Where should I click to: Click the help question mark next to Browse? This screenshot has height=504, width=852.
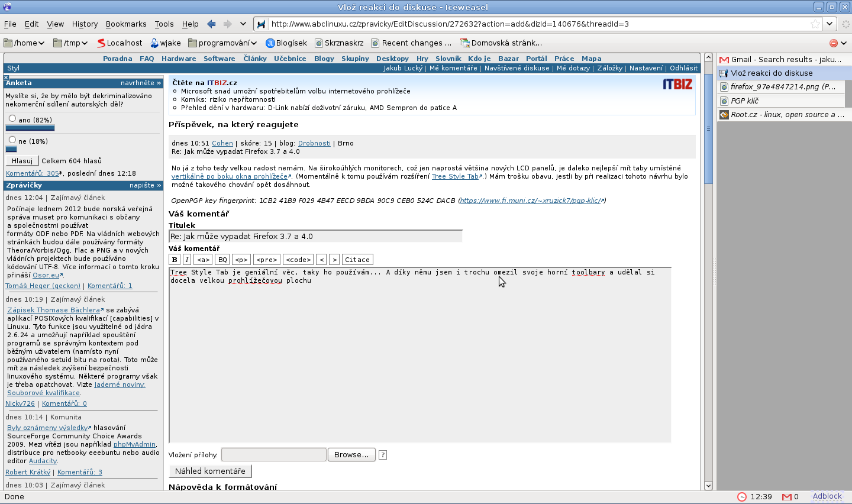[383, 455]
